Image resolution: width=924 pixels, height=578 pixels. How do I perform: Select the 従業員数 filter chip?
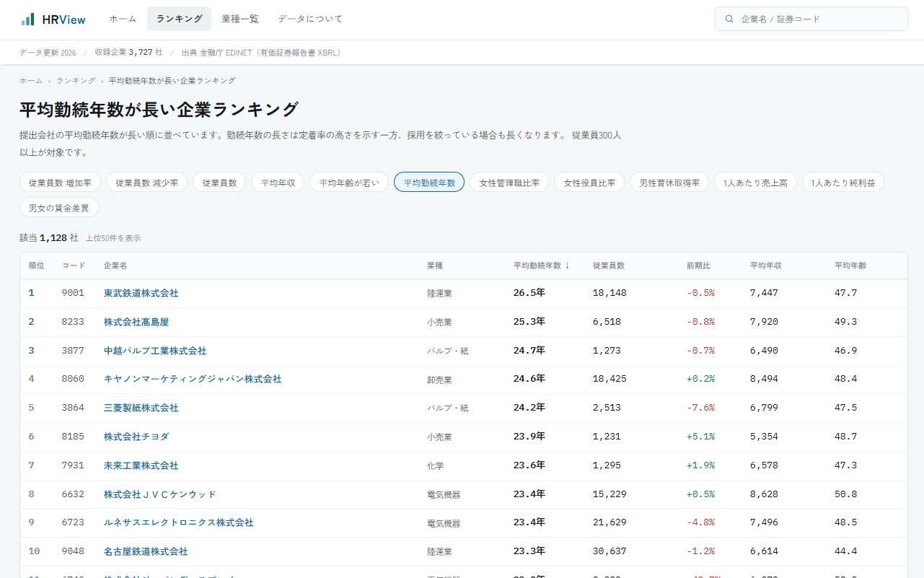pyautogui.click(x=219, y=183)
